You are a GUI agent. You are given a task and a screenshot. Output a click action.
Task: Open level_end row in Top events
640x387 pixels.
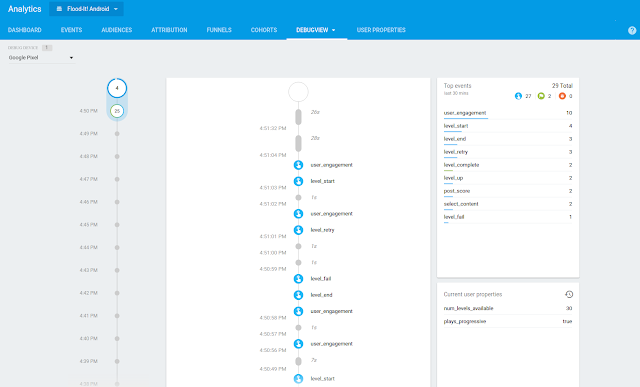click(x=508, y=139)
